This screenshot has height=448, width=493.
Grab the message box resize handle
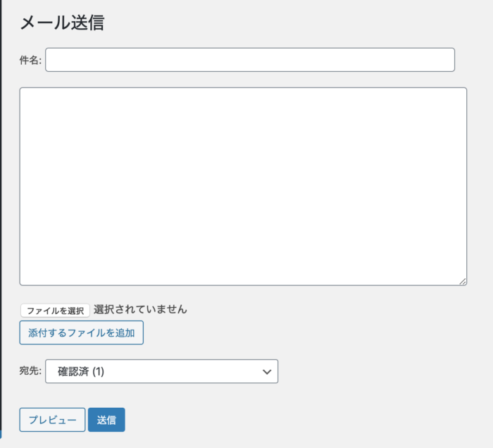463,281
